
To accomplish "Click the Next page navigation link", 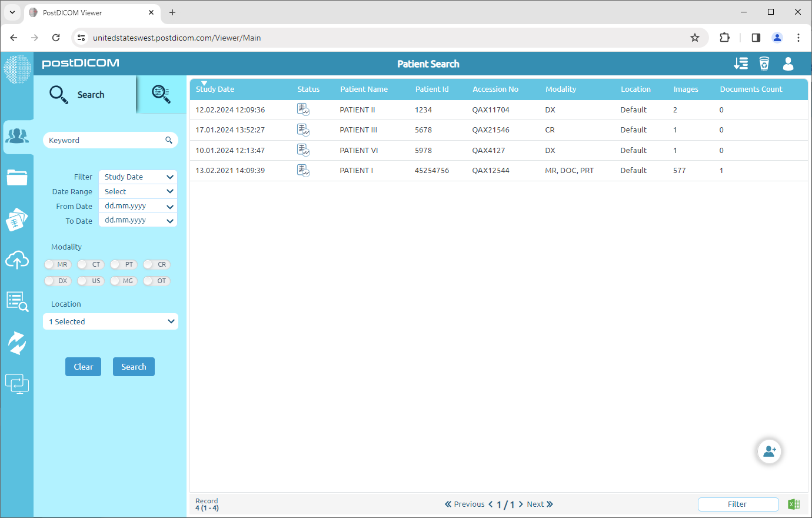I will (537, 504).
